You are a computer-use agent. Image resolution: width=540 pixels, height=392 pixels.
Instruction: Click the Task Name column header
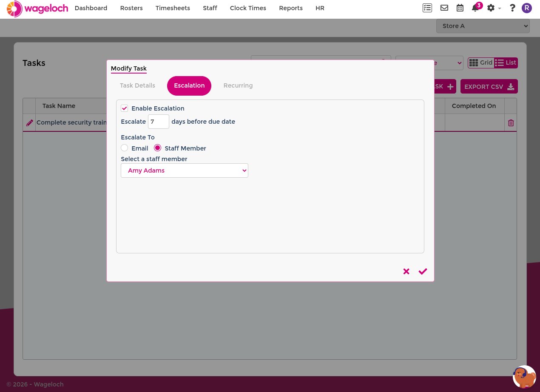(x=59, y=106)
